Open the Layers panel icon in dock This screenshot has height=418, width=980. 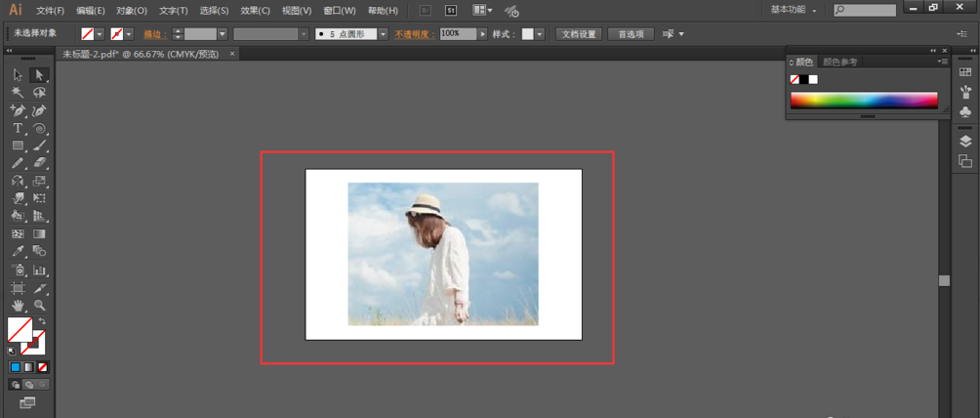tap(965, 142)
